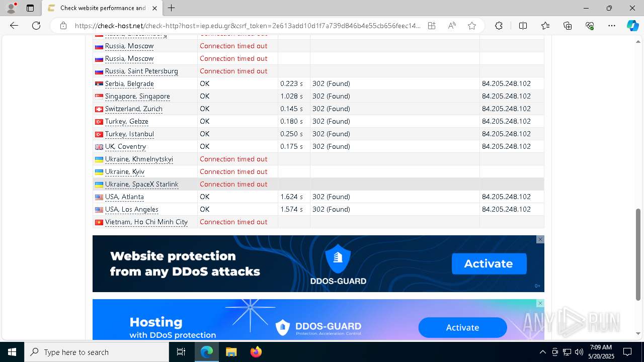
Task: Select the check-host.net tab
Action: click(x=102, y=8)
